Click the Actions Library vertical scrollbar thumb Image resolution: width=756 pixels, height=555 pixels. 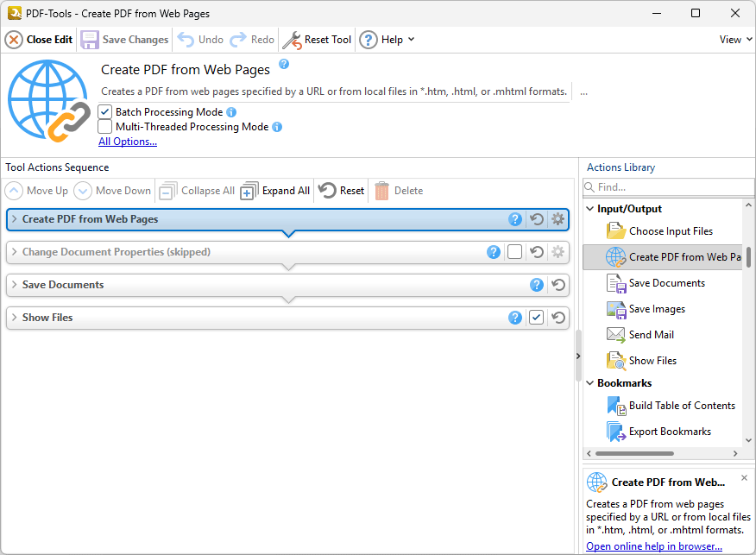748,256
